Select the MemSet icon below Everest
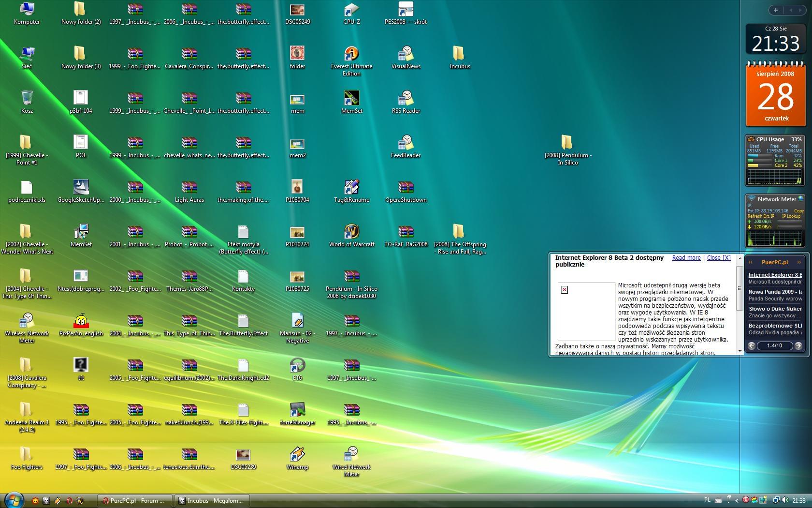 351,103
